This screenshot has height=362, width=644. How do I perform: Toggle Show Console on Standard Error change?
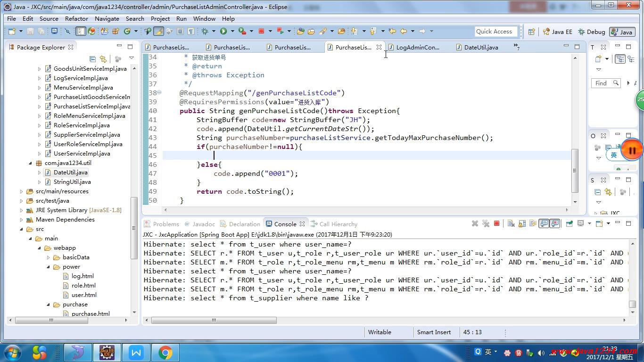point(555,223)
